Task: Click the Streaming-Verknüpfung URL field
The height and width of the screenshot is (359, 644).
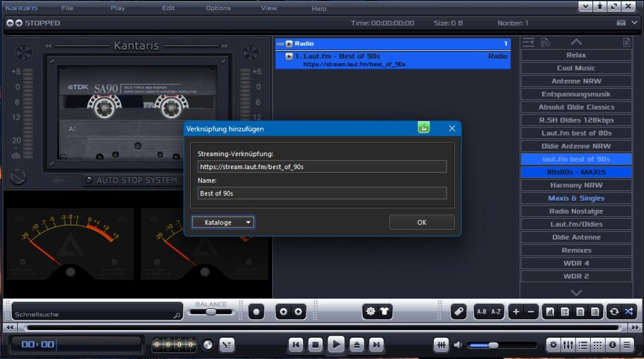Action: pos(322,167)
